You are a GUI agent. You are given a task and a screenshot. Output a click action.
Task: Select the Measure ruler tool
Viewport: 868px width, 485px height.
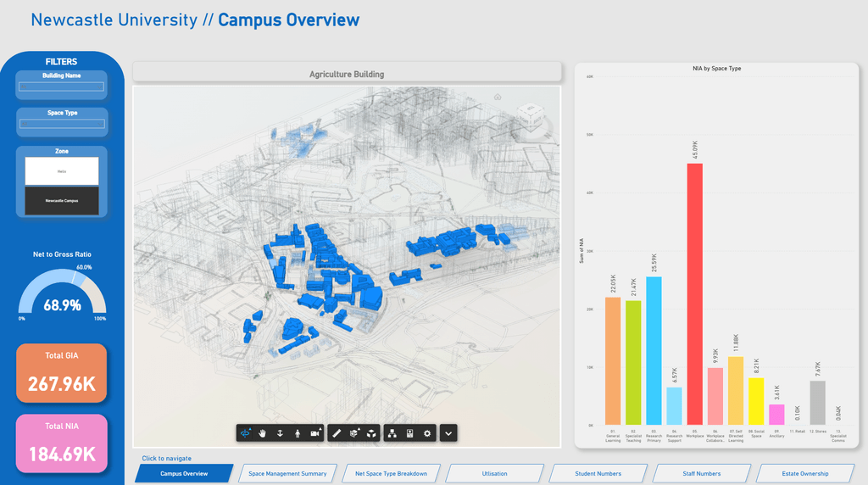337,433
